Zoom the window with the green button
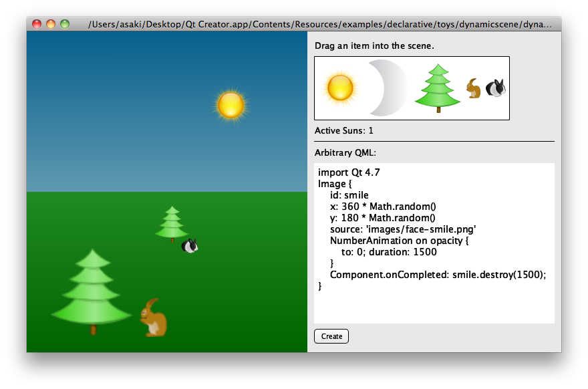Image resolution: width=588 pixels, height=389 pixels. [x=65, y=24]
